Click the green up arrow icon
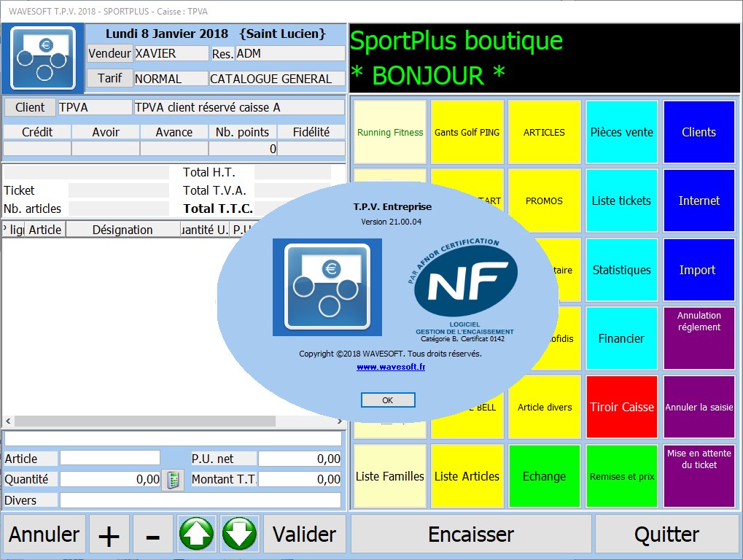The image size is (743, 560). coord(196,534)
